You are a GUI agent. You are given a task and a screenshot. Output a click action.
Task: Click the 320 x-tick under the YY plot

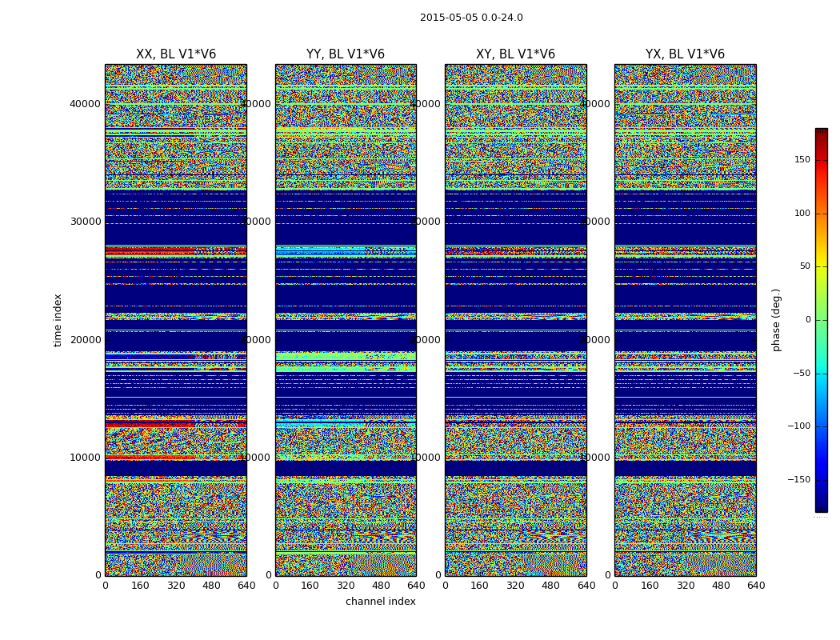(346, 586)
